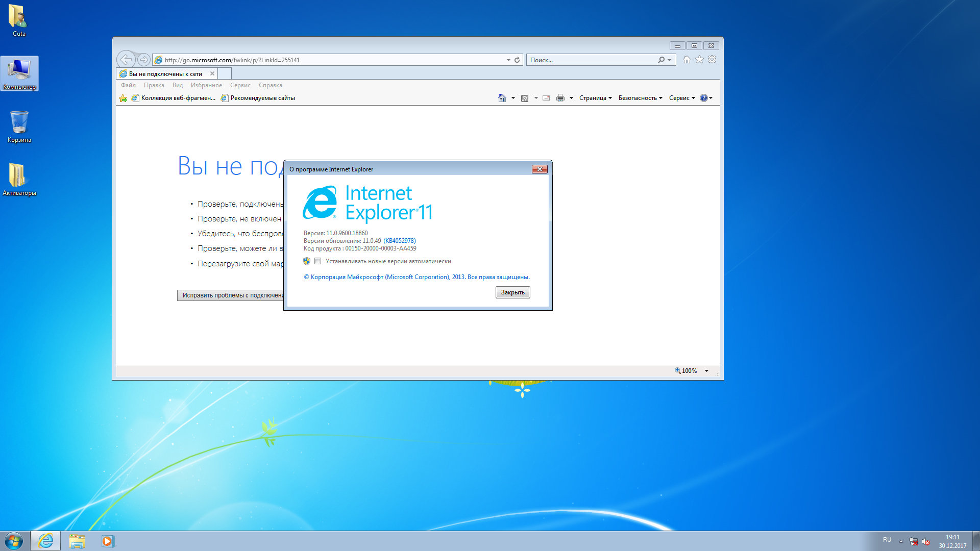Open the Tools gear icon
The height and width of the screenshot is (551, 980).
point(712,60)
